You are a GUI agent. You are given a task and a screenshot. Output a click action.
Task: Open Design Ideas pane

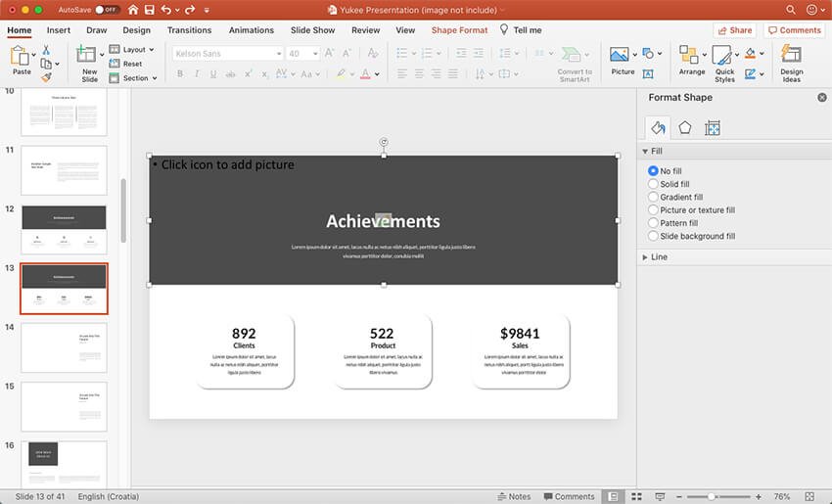pyautogui.click(x=791, y=64)
